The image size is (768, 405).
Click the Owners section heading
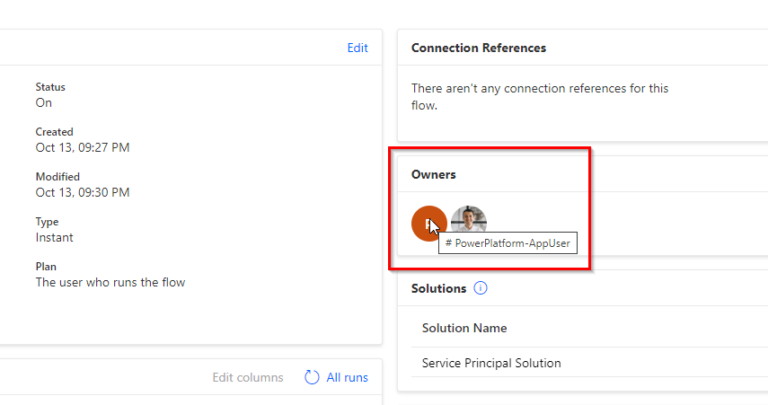click(433, 174)
